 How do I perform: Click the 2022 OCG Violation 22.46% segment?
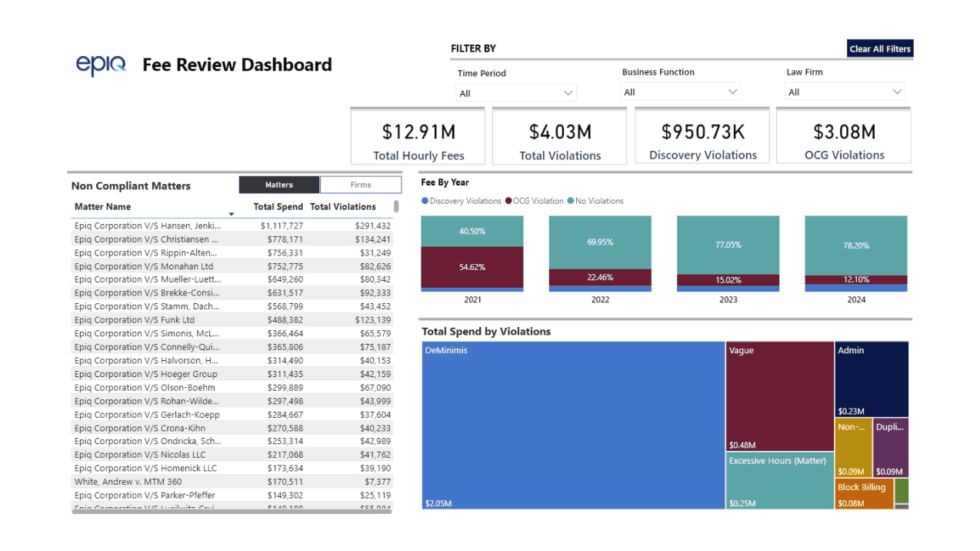pyautogui.click(x=600, y=278)
